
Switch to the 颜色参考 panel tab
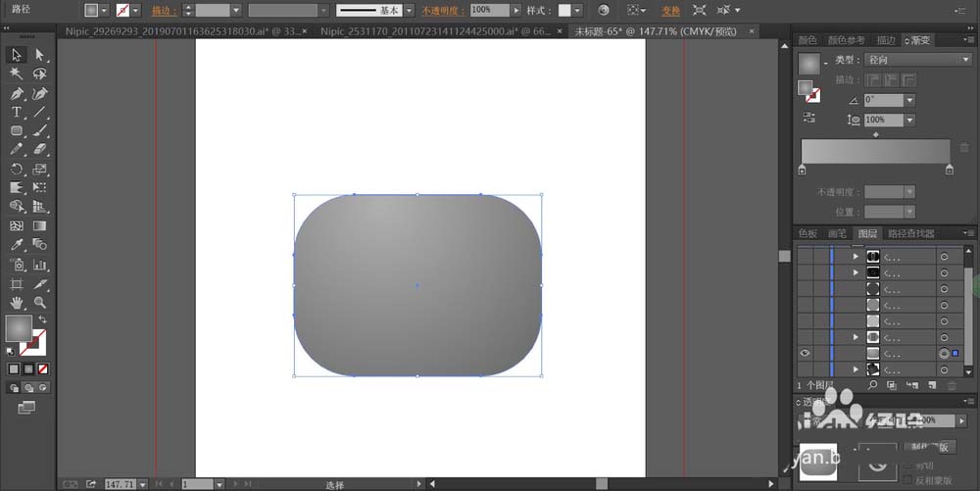click(847, 40)
